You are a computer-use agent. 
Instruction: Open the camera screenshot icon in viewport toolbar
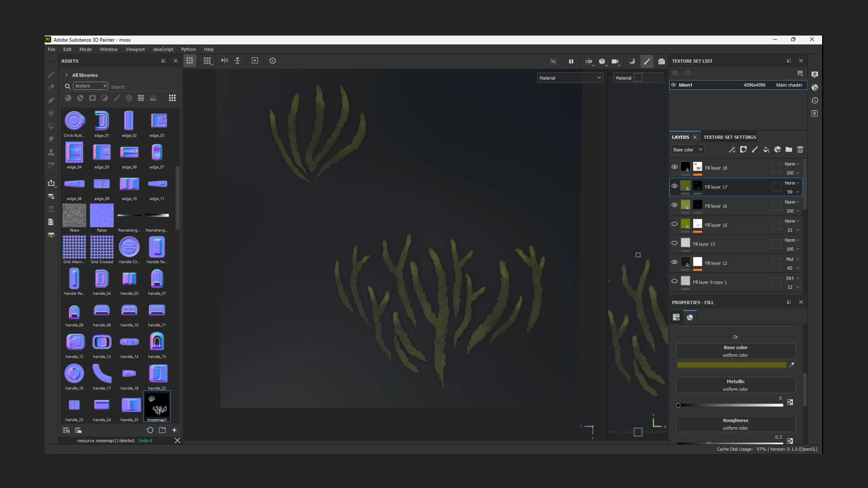pos(661,61)
